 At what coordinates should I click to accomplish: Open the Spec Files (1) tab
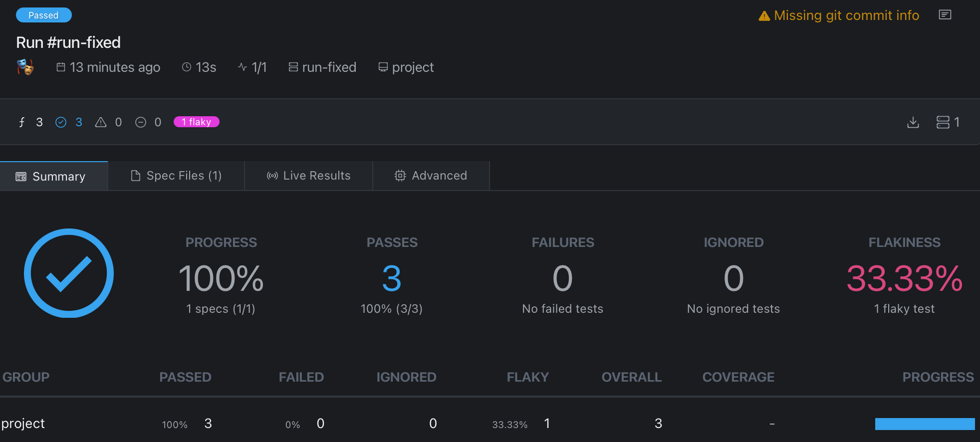click(176, 176)
